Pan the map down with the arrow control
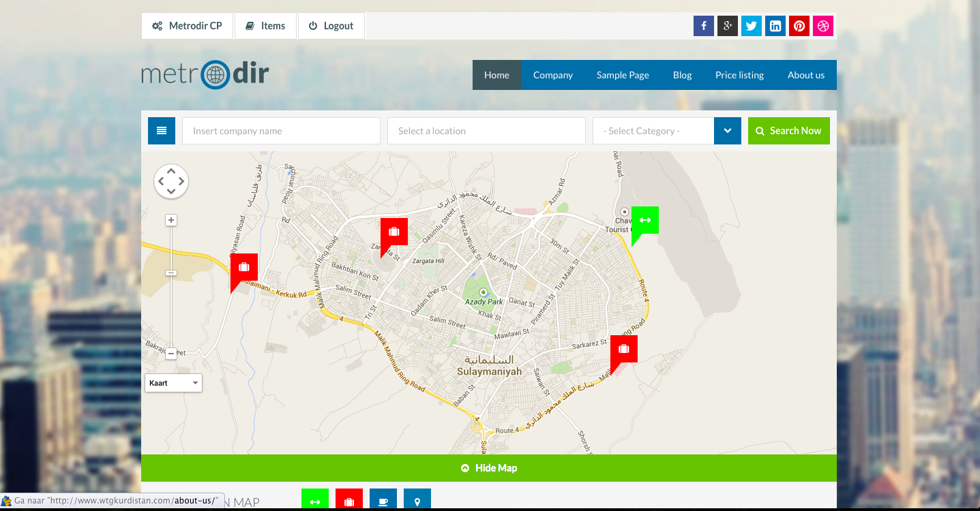Screen dimensions: 980x511 171,192
